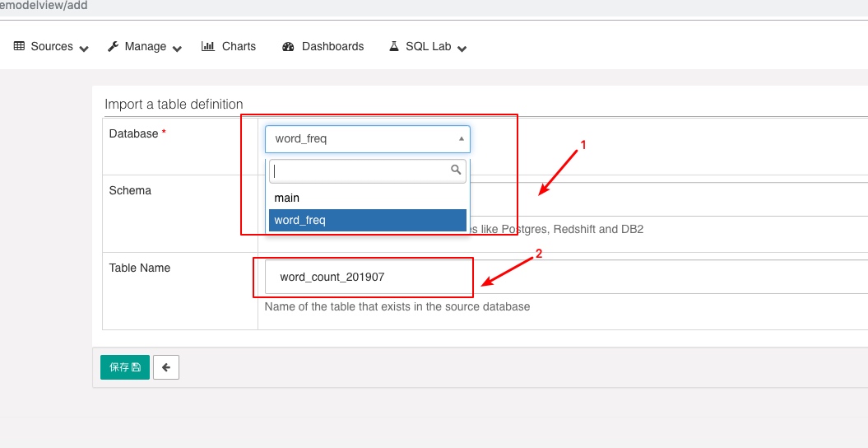The width and height of the screenshot is (868, 448).
Task: Select the main database option
Action: 368,198
